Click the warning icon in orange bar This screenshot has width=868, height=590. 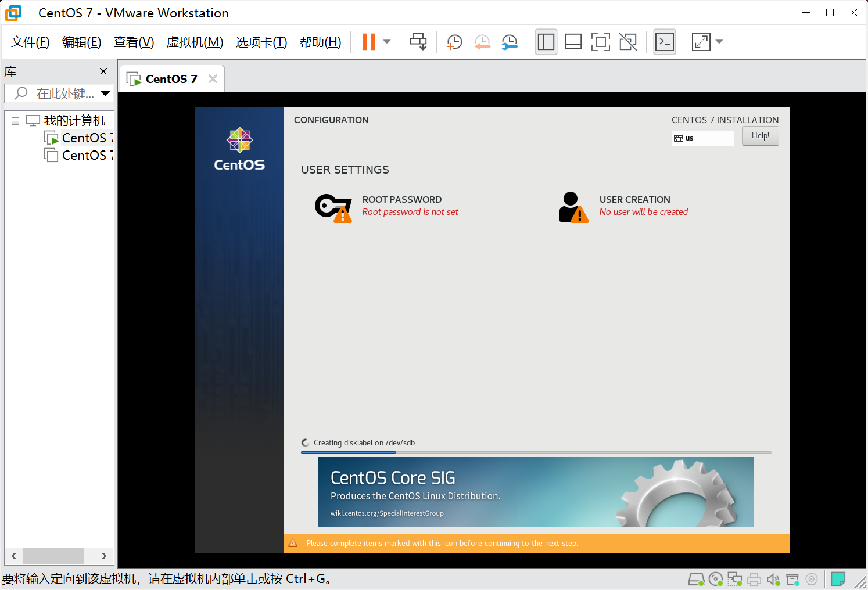pyautogui.click(x=293, y=544)
